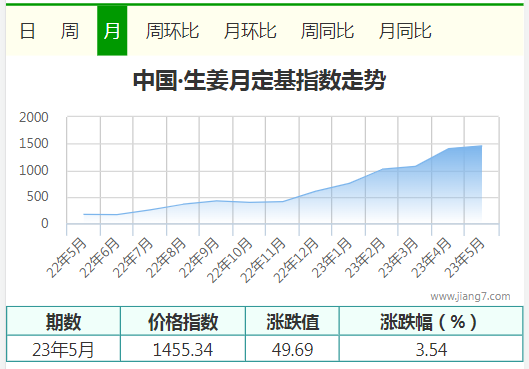Click the 23年5月 data point on chart

481,146
